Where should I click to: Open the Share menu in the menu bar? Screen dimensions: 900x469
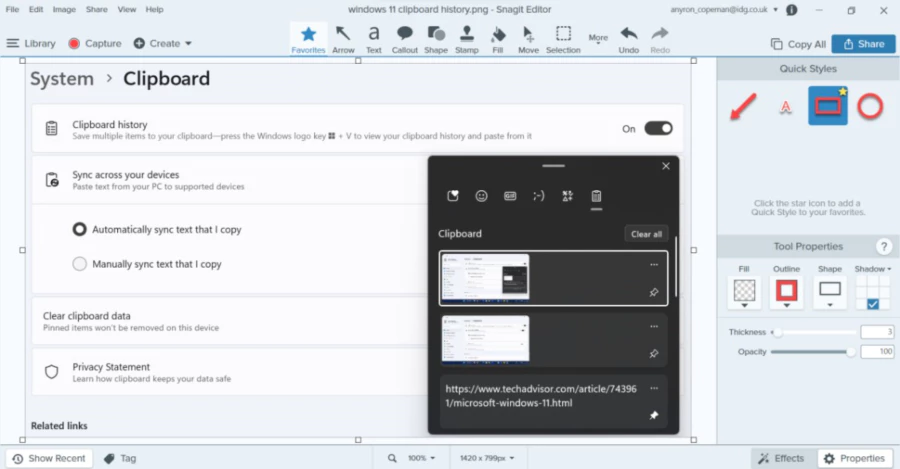[96, 9]
